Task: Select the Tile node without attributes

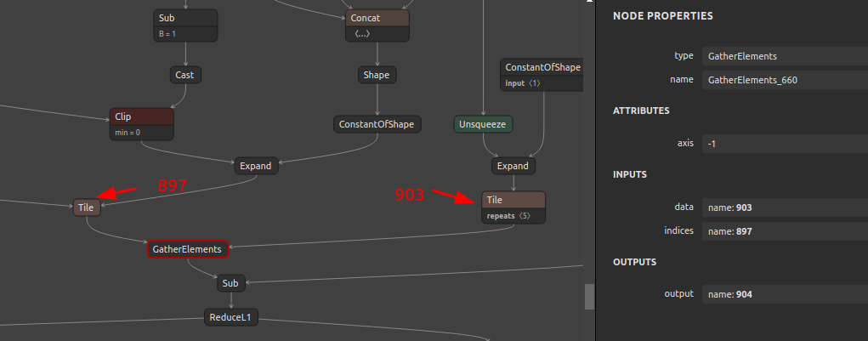Action: [87, 207]
